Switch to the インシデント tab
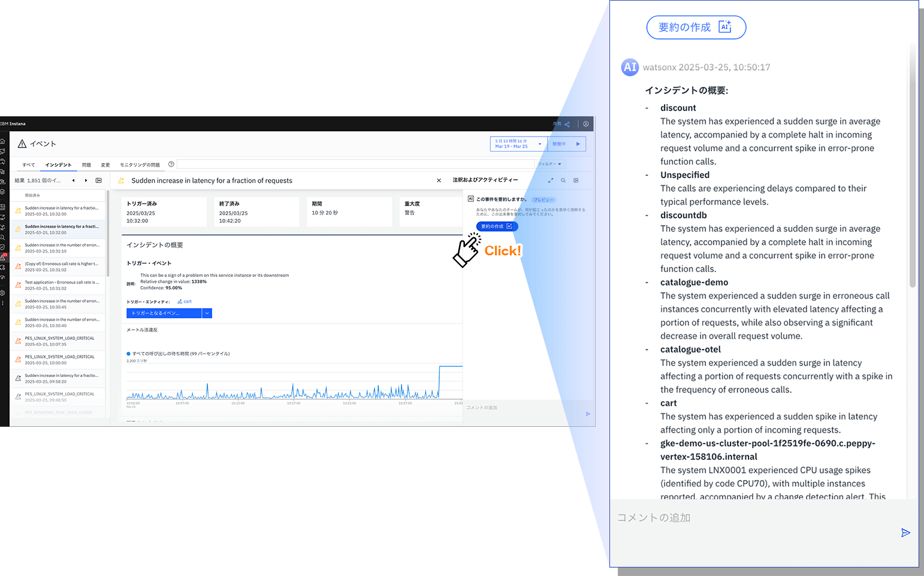 pos(58,165)
